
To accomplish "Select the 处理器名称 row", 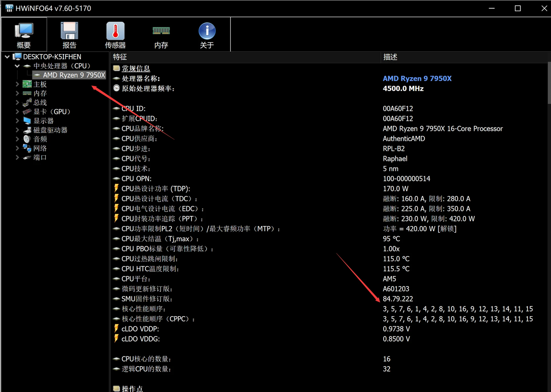I will click(x=329, y=79).
